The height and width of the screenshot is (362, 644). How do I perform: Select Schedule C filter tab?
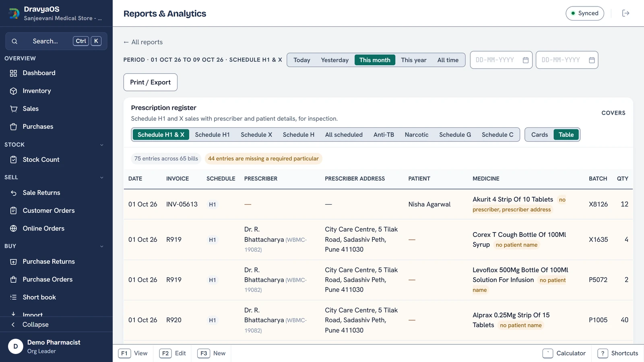(x=497, y=135)
